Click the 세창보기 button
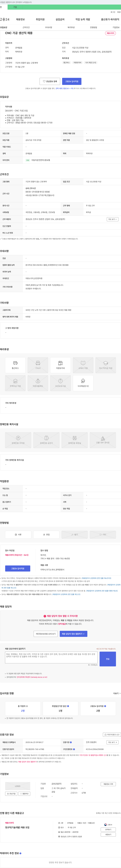 pos(108,835)
